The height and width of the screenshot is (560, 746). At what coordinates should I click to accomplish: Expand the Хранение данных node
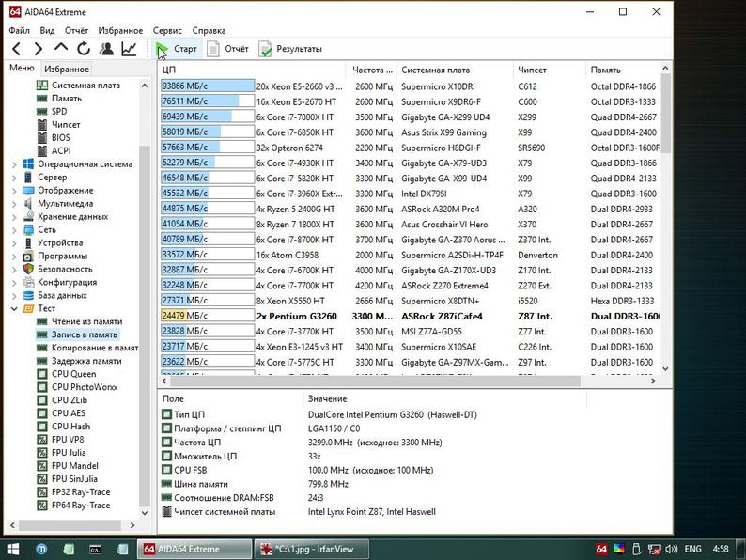[14, 217]
